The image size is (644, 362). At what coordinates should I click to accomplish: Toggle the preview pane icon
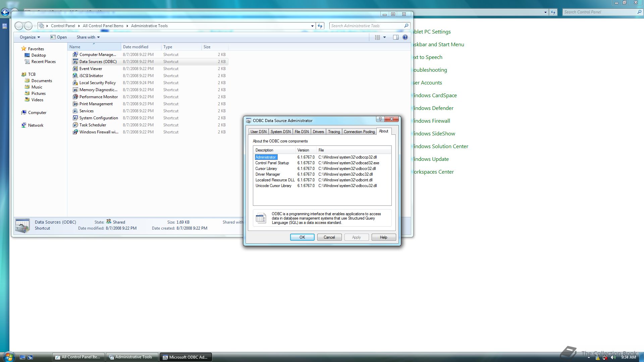pyautogui.click(x=396, y=37)
